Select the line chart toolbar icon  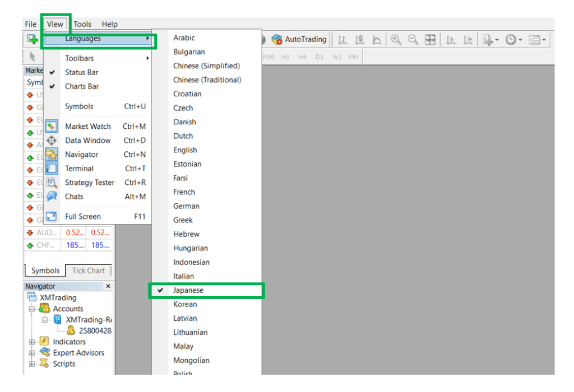tap(376, 39)
